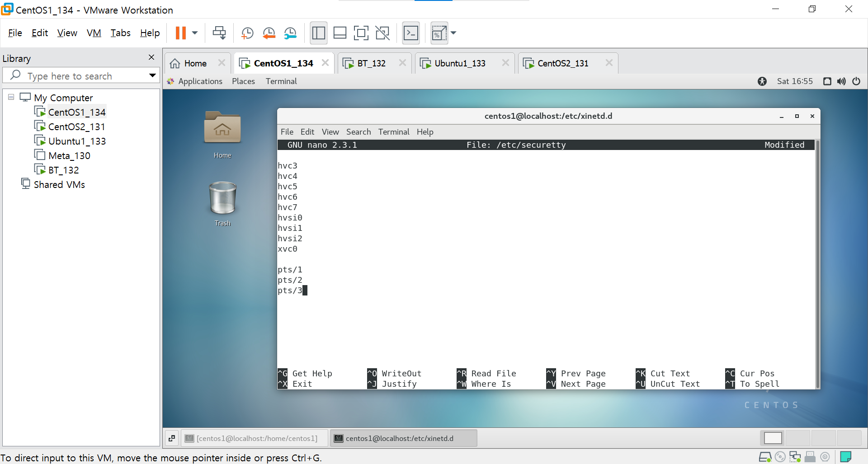Open the VM menu
The image size is (868, 464).
tap(94, 33)
